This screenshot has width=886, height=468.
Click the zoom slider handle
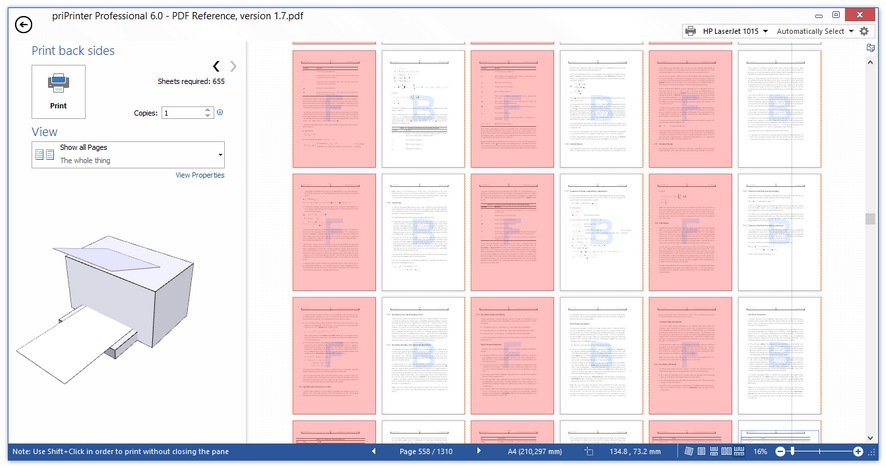tap(792, 451)
